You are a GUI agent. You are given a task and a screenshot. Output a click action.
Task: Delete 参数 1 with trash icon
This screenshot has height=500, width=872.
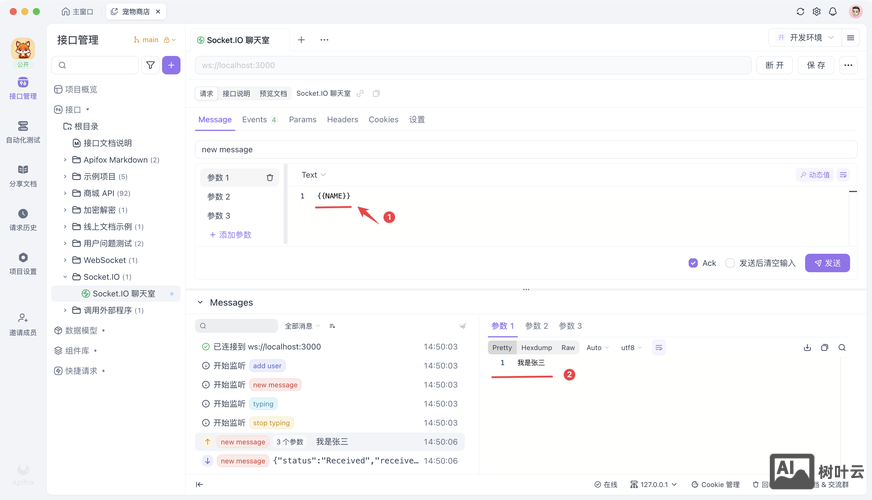click(x=270, y=177)
